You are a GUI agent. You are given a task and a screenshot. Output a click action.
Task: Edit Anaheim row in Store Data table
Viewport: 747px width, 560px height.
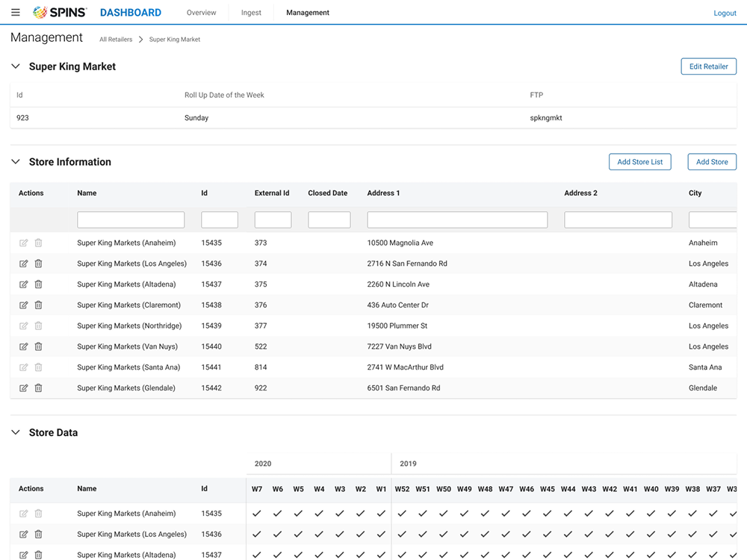(x=23, y=514)
